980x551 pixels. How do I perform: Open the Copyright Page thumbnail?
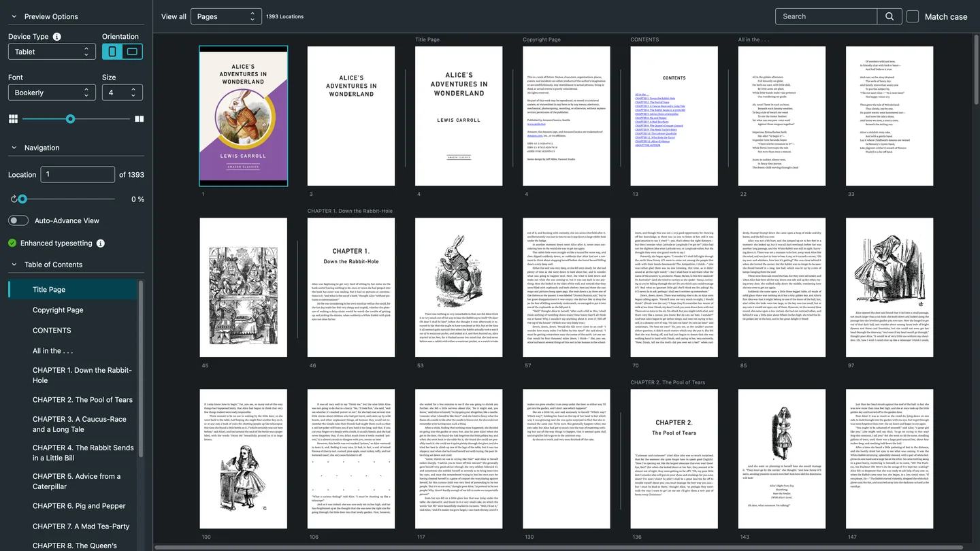[566, 116]
